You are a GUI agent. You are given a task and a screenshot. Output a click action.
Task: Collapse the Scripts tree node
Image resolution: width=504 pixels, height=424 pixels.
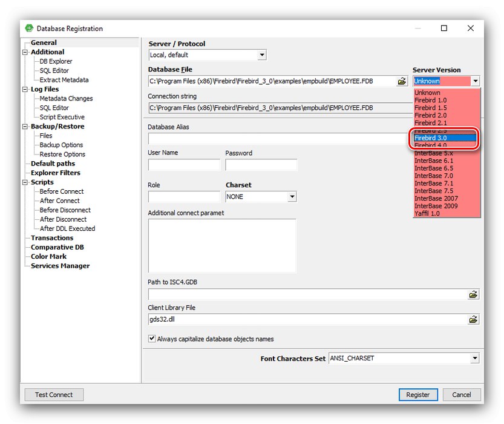[x=25, y=182]
